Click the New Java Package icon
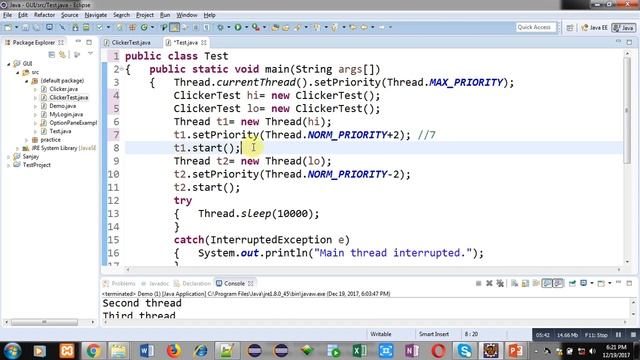Image resolution: width=640 pixels, height=360 pixels. pos(132,27)
